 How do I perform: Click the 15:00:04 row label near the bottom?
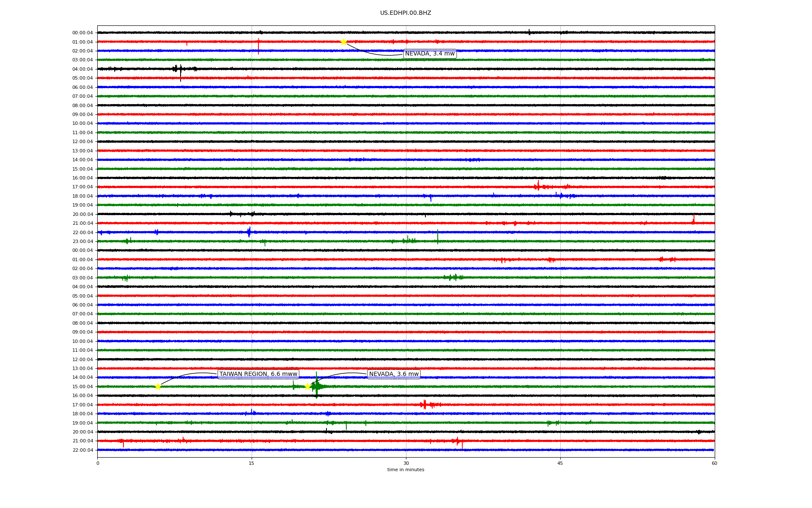[x=82, y=387]
